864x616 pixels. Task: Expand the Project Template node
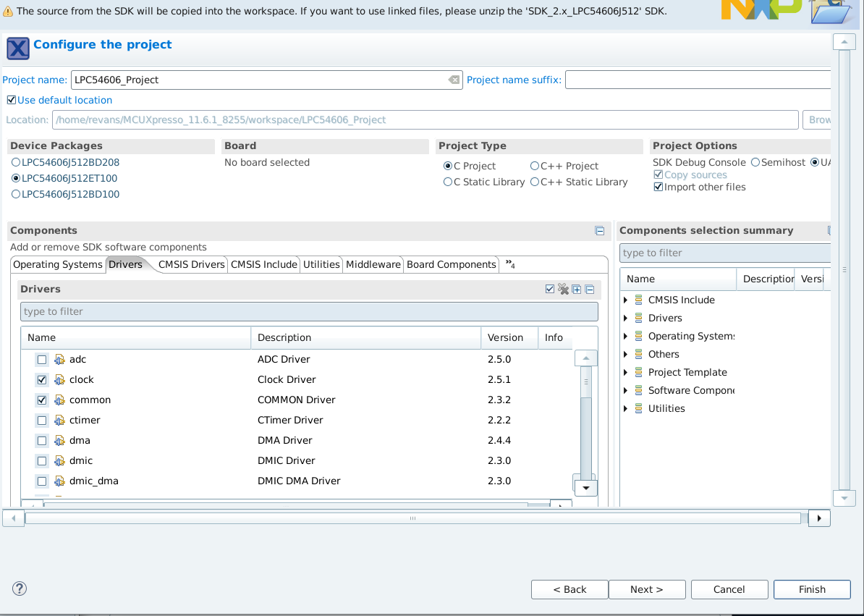tap(625, 372)
